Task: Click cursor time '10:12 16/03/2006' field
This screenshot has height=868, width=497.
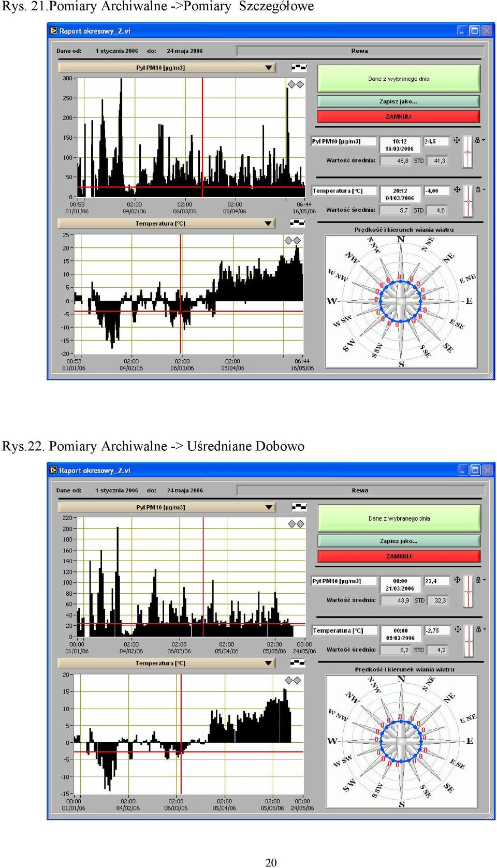Action: (x=400, y=145)
